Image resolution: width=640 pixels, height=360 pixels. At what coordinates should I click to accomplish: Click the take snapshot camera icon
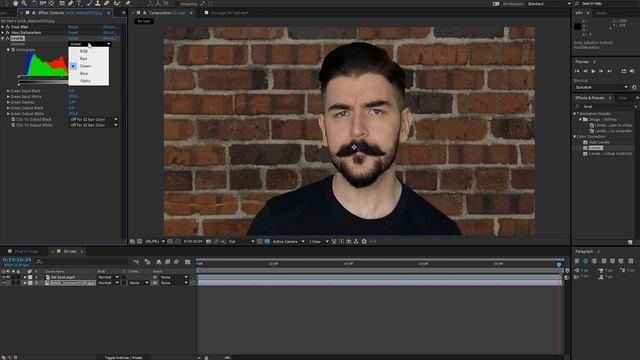click(x=208, y=242)
